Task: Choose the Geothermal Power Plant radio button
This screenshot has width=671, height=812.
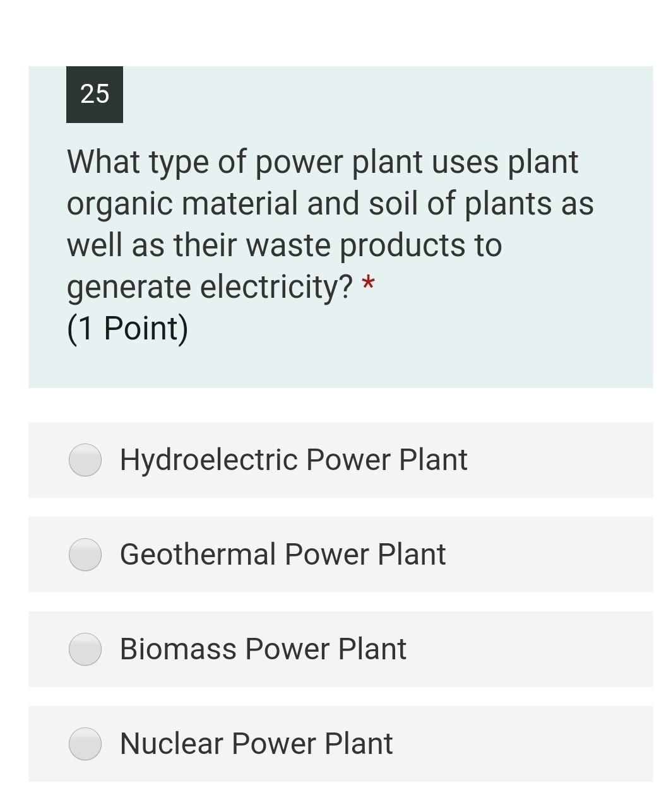Action: click(x=85, y=555)
